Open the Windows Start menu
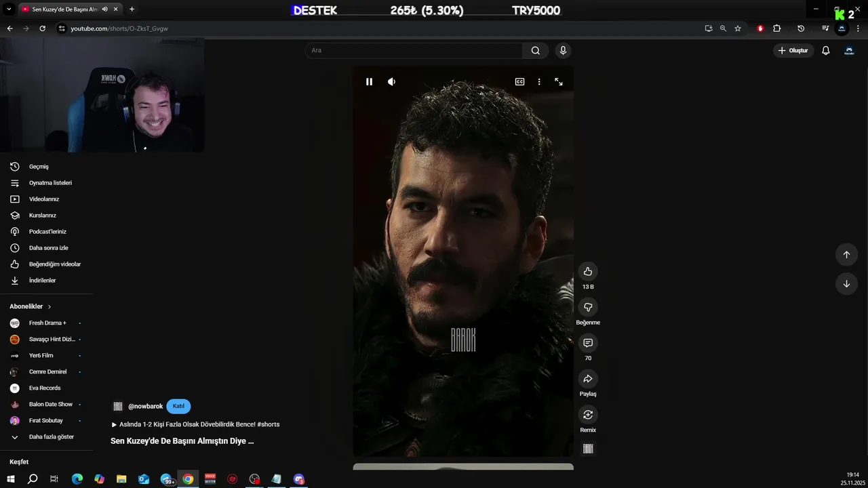Image resolution: width=868 pixels, height=488 pixels. (x=11, y=479)
